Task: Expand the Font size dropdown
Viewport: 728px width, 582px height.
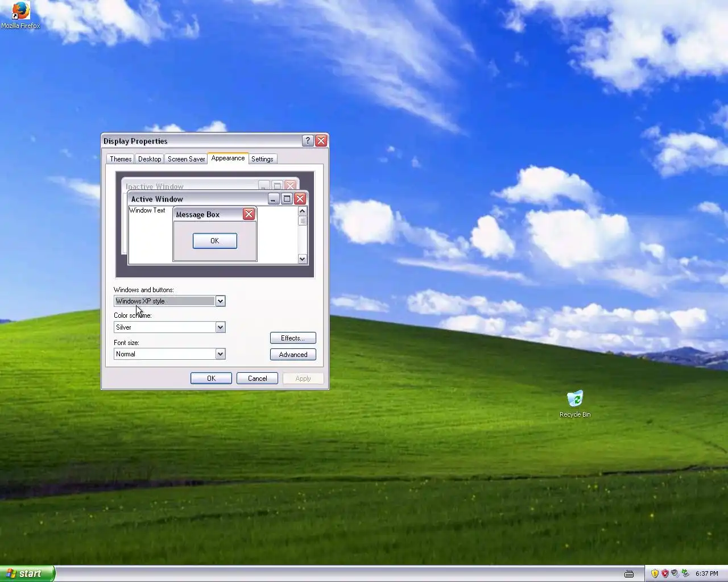Action: [x=220, y=354]
